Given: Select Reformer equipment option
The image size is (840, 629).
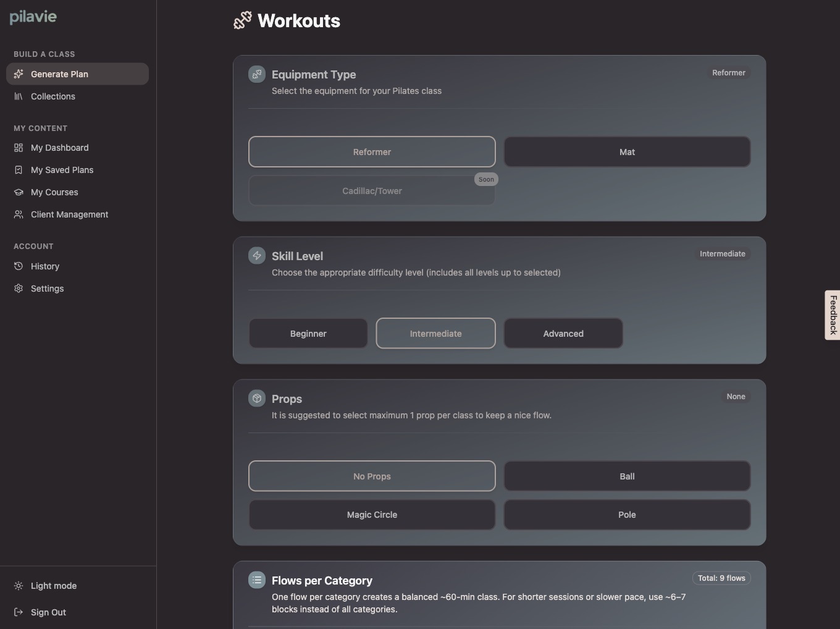Looking at the screenshot, I should click(372, 152).
